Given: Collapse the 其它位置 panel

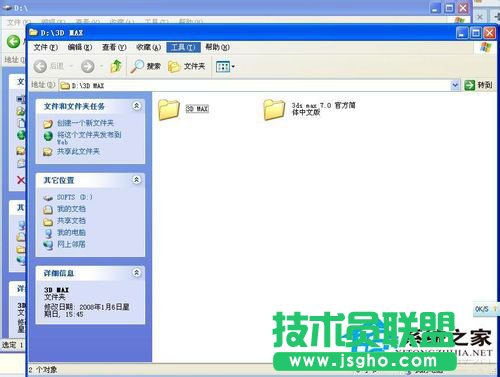Looking at the screenshot, I should [136, 180].
